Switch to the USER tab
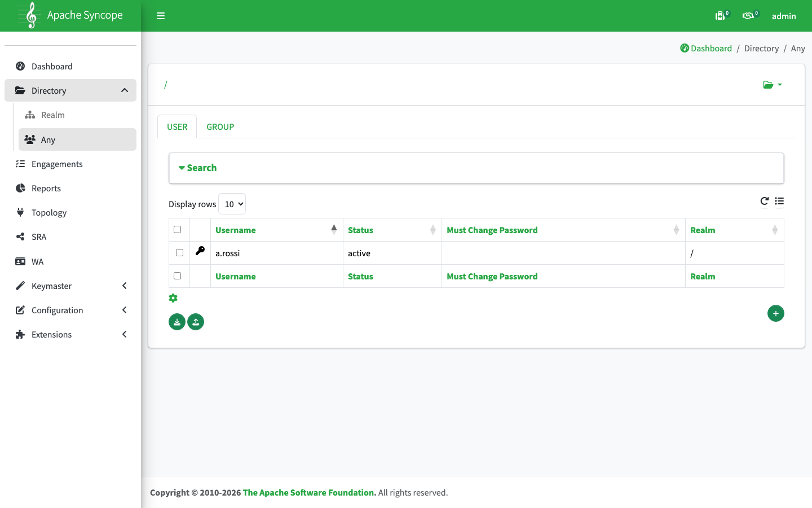The width and height of the screenshot is (812, 508). [x=177, y=126]
